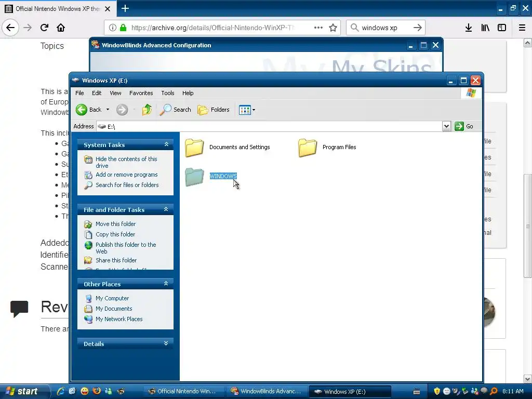Open the Views dropdown in Explorer toolbar
This screenshot has width=532, height=399.
[247, 110]
